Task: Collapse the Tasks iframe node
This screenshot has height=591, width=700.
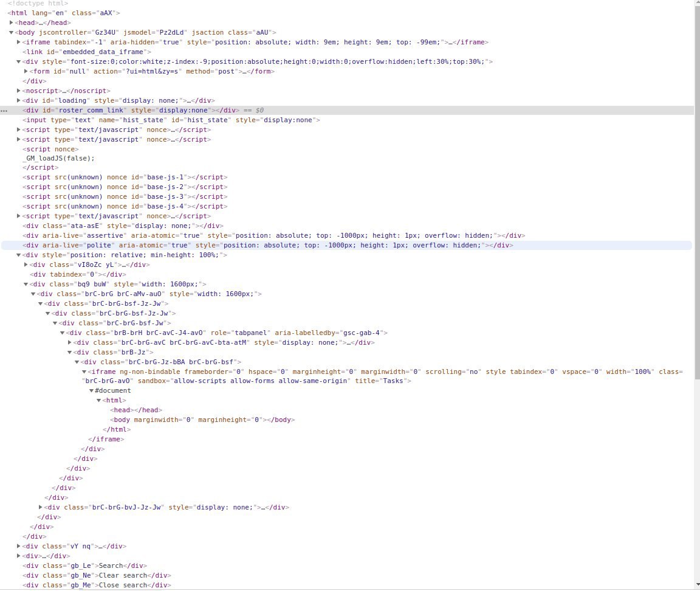Action: [x=84, y=372]
